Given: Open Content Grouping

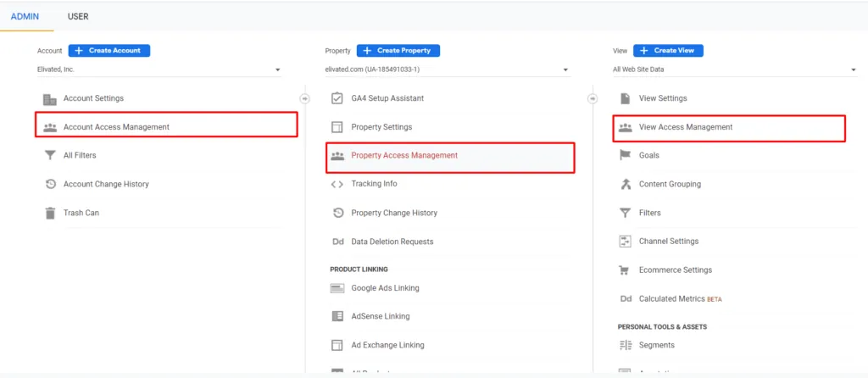Looking at the screenshot, I should coord(670,184).
